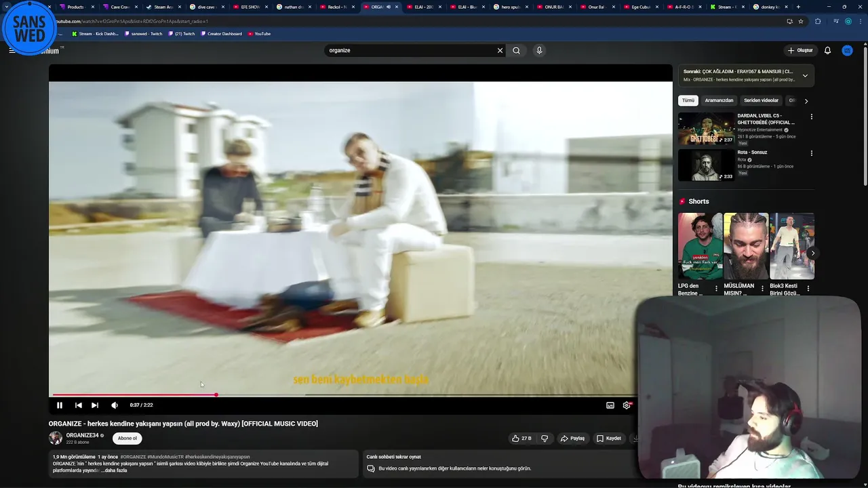
Task: Mute the video using the speaker icon
Action: [115, 405]
